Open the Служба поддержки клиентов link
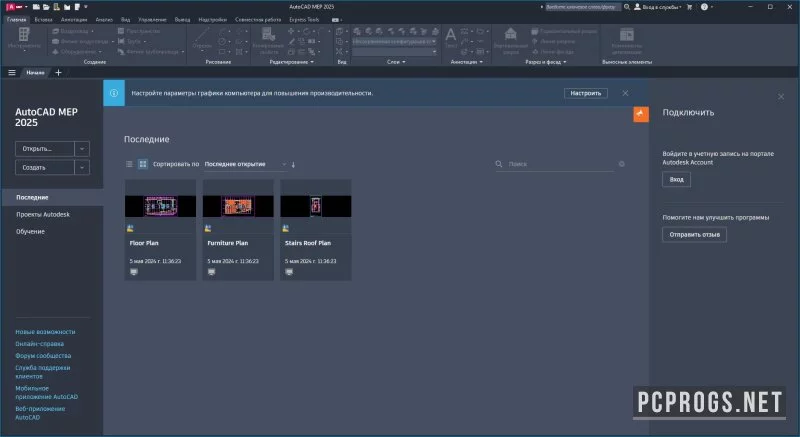 coord(43,372)
